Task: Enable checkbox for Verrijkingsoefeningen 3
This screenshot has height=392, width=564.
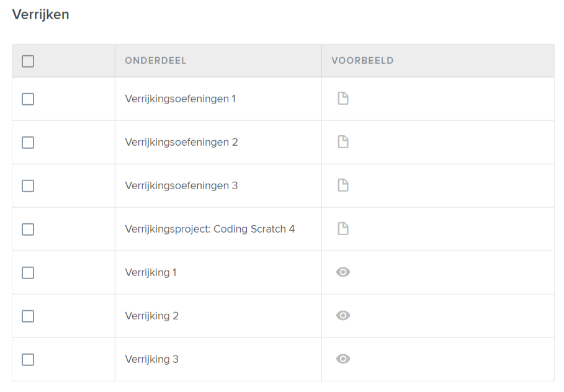Action: 28,186
